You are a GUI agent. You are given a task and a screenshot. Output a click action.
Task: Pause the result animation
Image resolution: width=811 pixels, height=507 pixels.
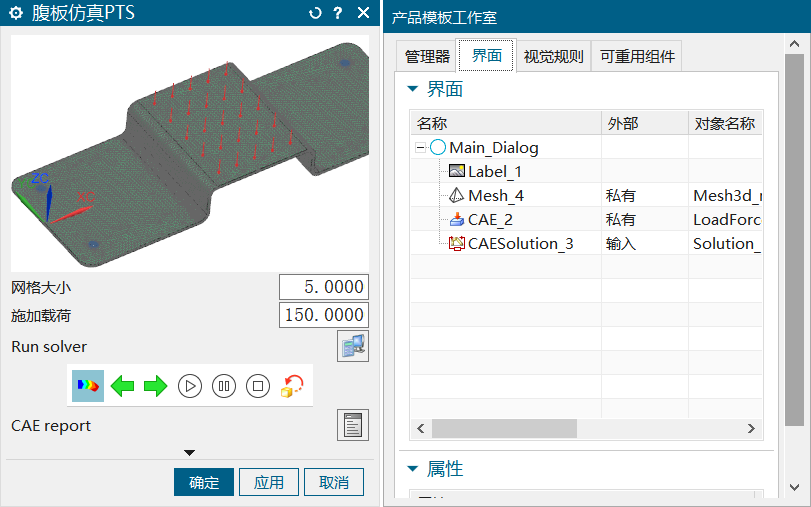coord(224,386)
